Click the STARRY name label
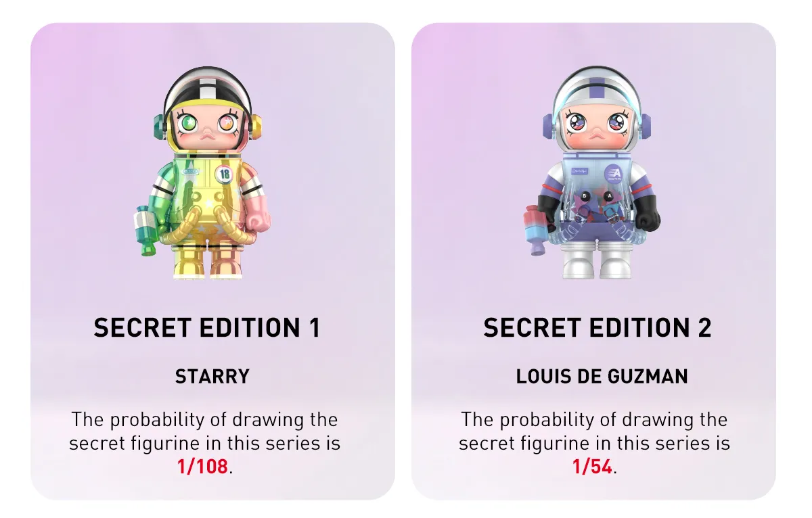 pyautogui.click(x=212, y=377)
